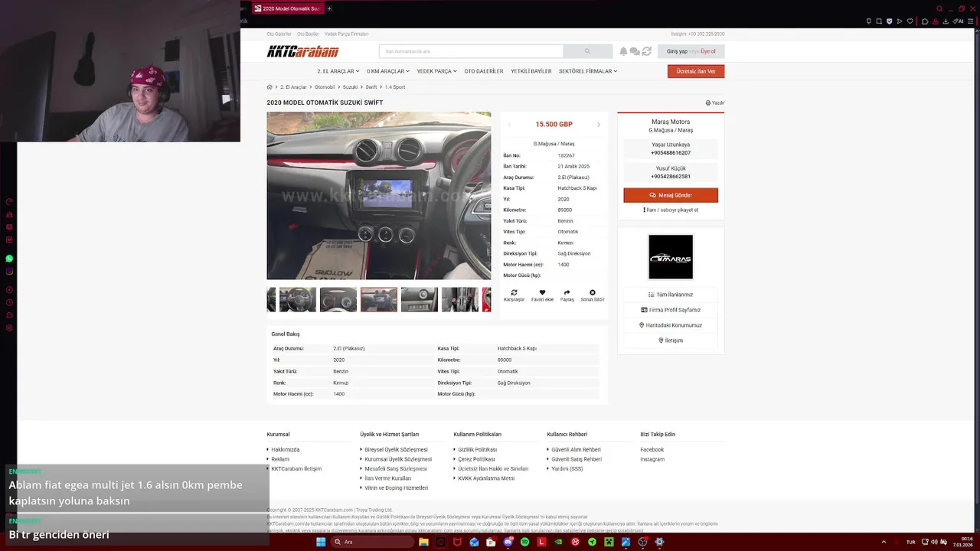980x551 pixels.
Task: Open Instagram in the browser sidebar
Action: [9, 272]
